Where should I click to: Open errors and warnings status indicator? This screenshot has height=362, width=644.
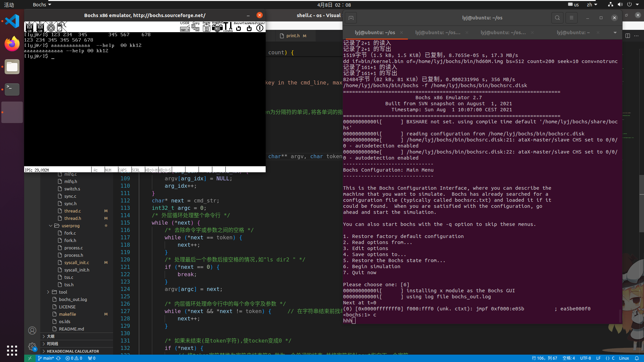[x=74, y=358]
